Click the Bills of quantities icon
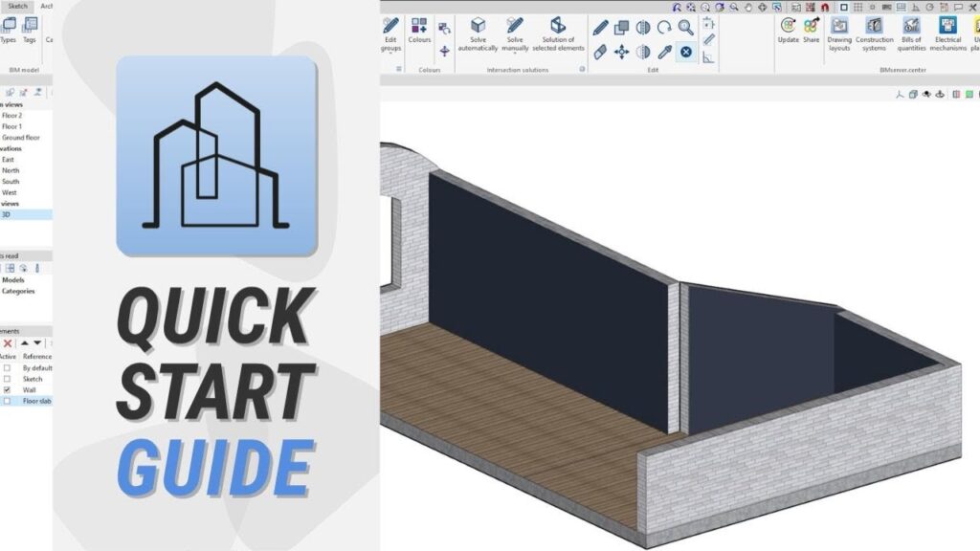 (x=911, y=26)
